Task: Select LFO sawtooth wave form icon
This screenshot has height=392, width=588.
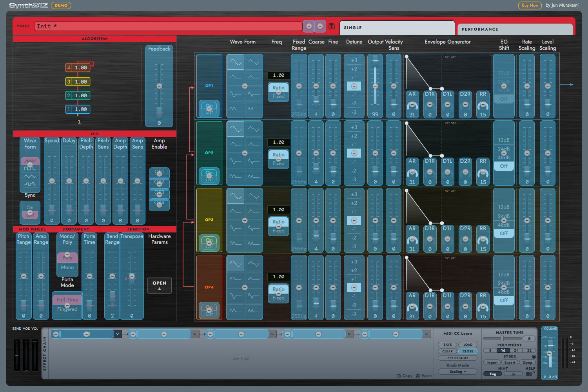Action: click(30, 161)
